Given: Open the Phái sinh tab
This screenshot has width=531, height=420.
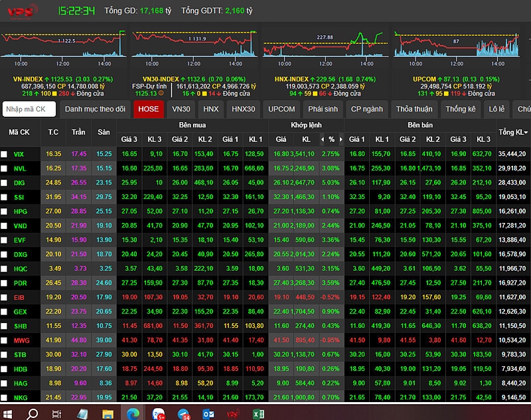Looking at the screenshot, I should (323, 109).
